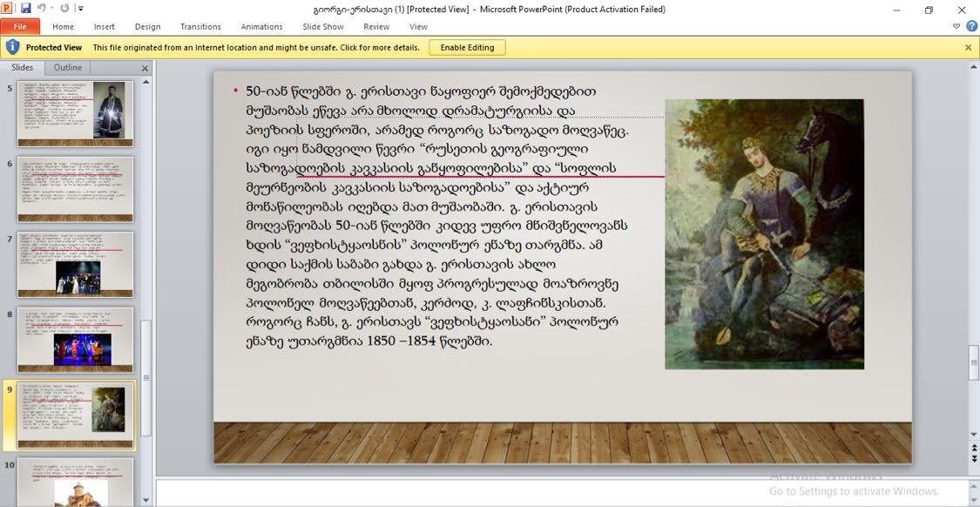Viewport: 980px width, 507px height.
Task: Click the slide body text paragraph
Action: click(x=437, y=216)
